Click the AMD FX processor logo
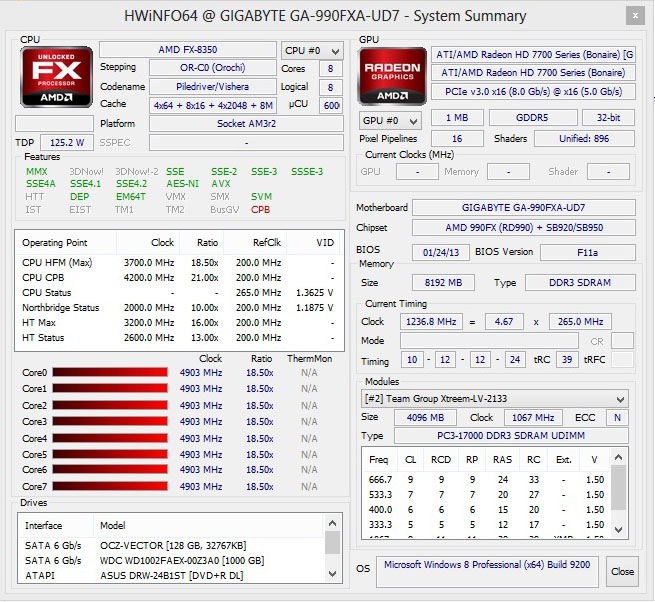The width and height of the screenshot is (655, 602). click(56, 77)
